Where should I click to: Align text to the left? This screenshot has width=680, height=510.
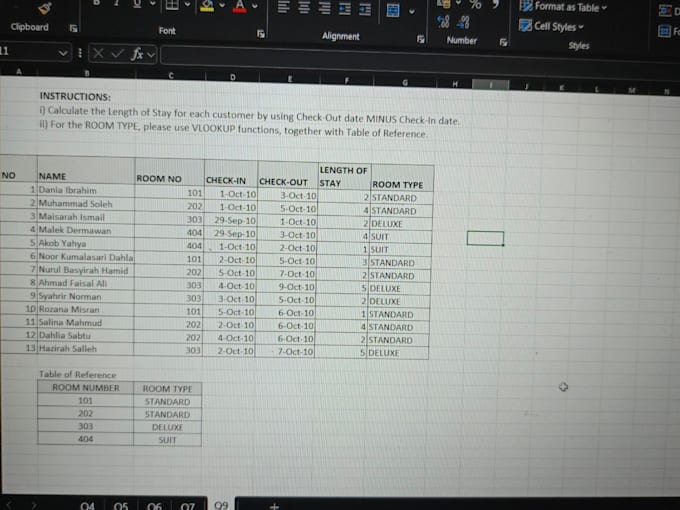pyautogui.click(x=284, y=7)
